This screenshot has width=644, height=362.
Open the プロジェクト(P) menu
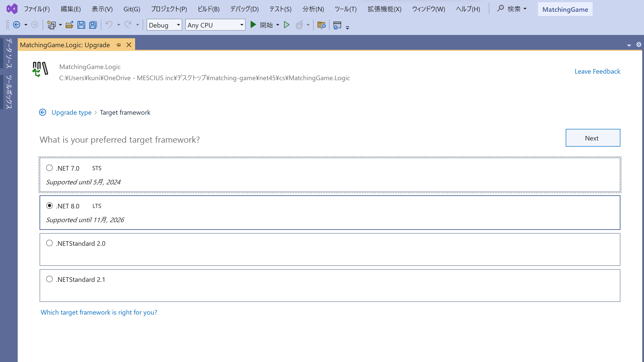pyautogui.click(x=169, y=9)
